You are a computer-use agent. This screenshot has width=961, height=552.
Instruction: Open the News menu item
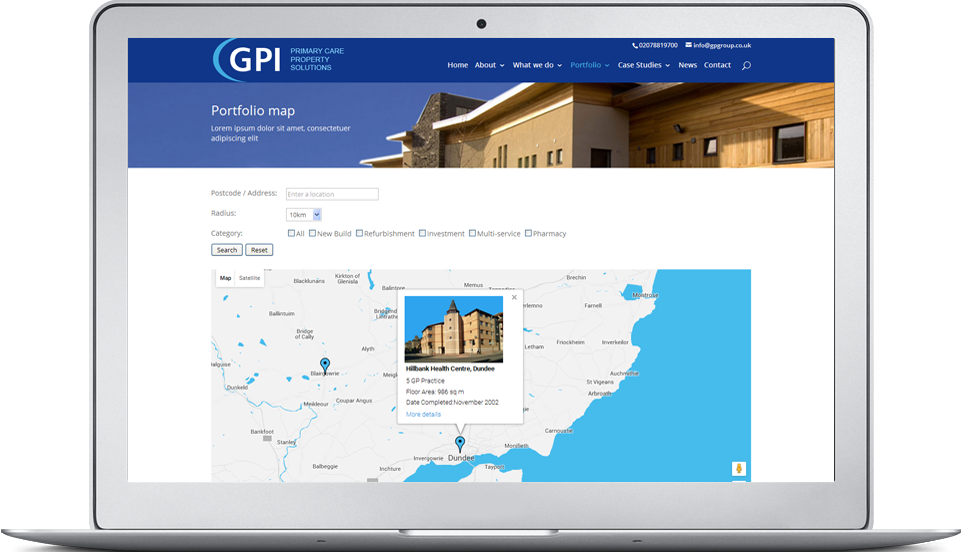(687, 65)
